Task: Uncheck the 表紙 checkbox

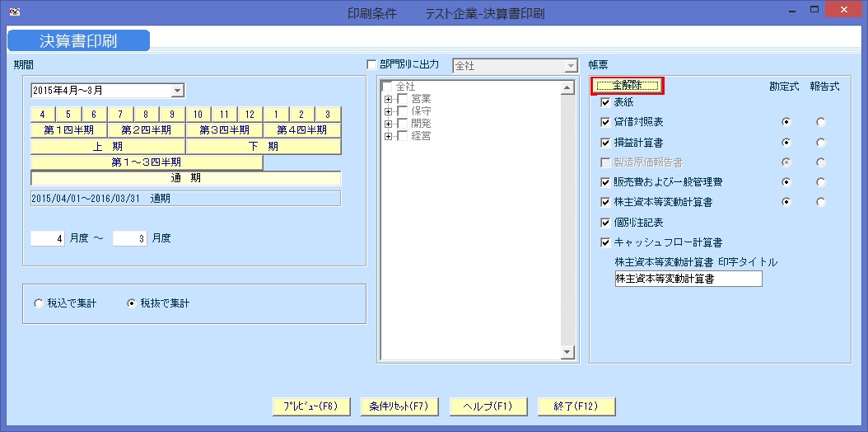Action: 605,102
